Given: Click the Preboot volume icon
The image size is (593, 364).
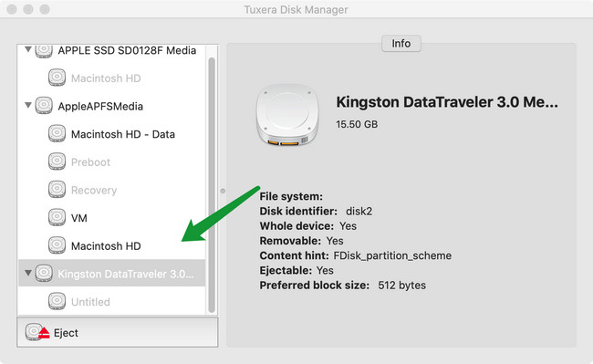Looking at the screenshot, I should tap(57, 161).
